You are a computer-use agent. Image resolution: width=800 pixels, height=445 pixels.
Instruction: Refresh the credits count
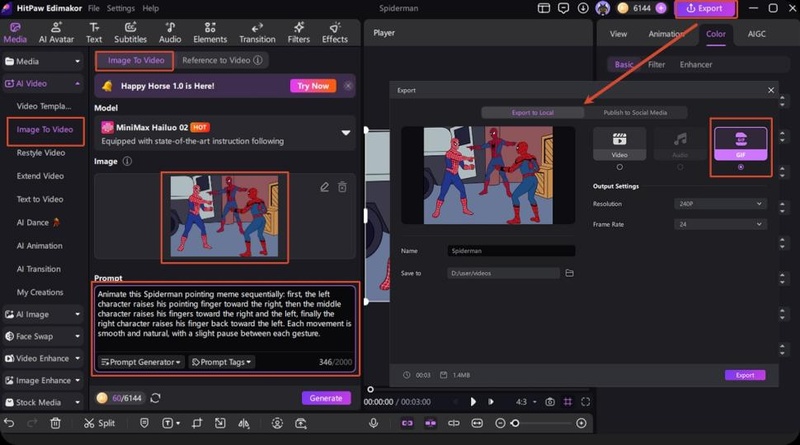coord(156,398)
